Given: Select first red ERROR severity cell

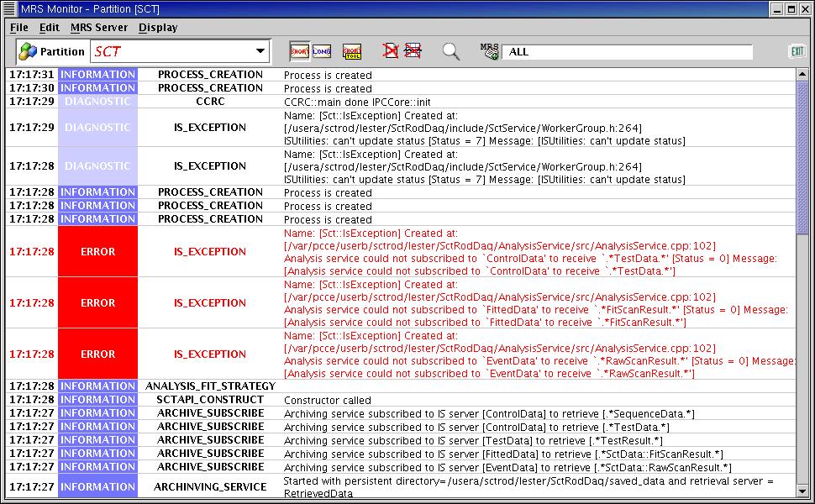Looking at the screenshot, I should (97, 251).
